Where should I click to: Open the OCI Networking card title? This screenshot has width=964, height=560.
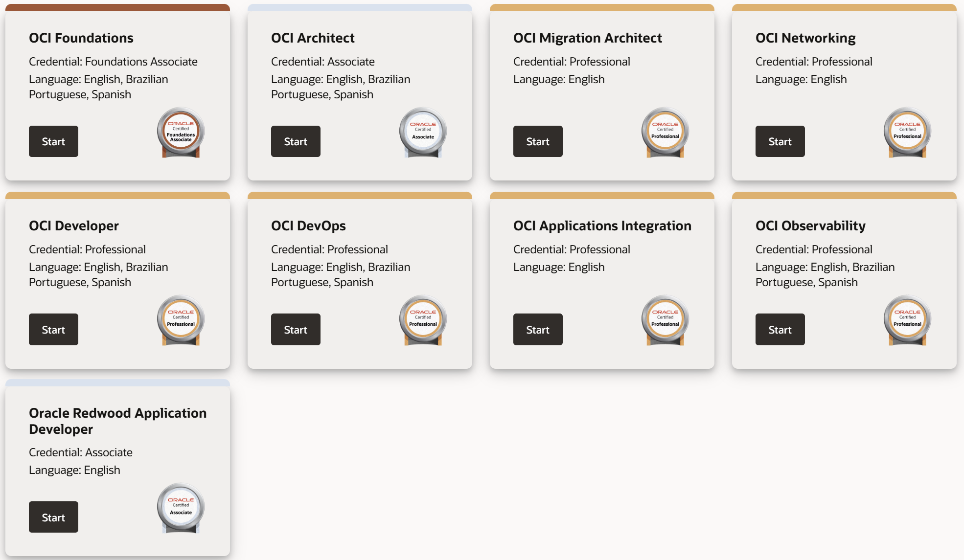tap(805, 38)
